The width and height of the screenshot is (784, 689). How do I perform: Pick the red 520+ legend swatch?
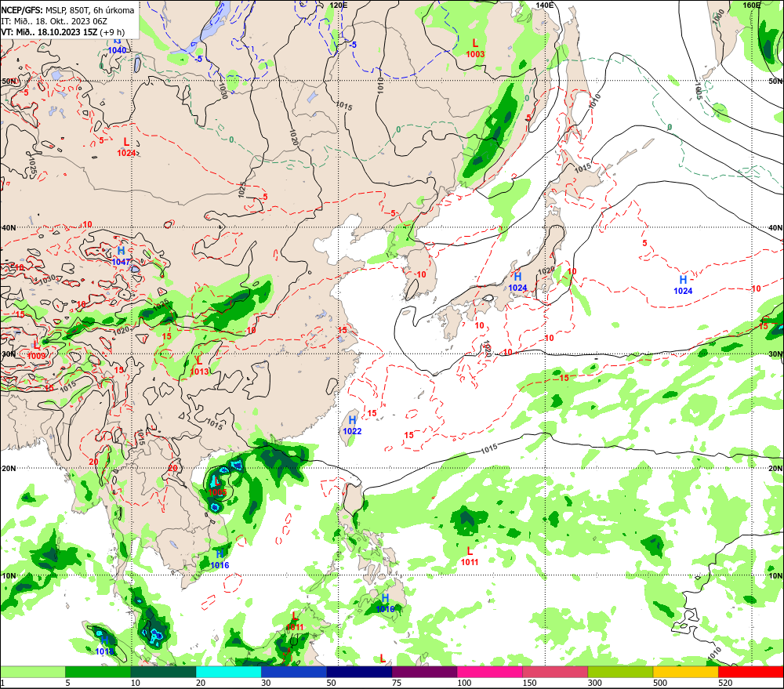(751, 672)
